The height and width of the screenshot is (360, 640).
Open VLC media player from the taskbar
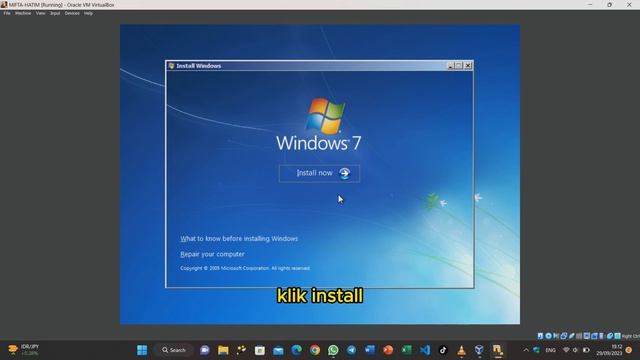[x=461, y=350]
